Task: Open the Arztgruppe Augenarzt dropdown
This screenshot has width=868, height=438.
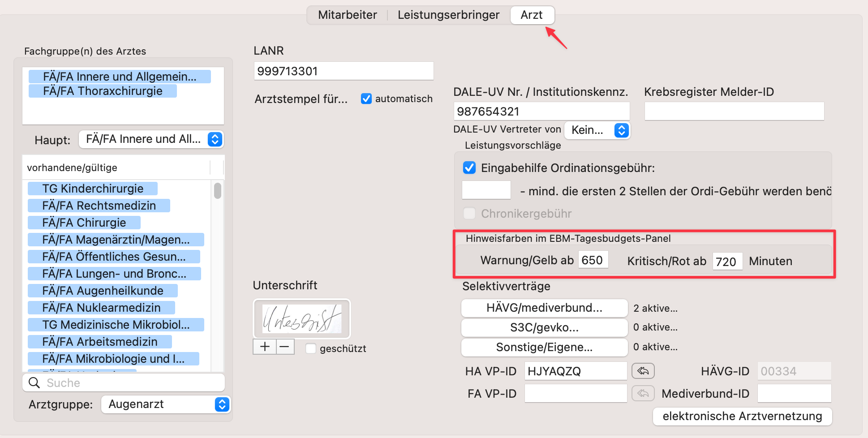Action: coord(166,404)
